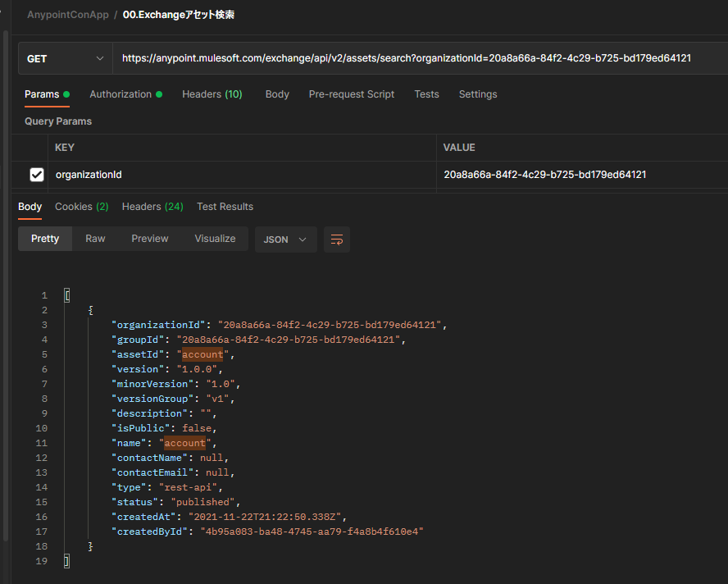View response Headers (24) tab
Screen dimensions: 728x584
pyautogui.click(x=152, y=207)
